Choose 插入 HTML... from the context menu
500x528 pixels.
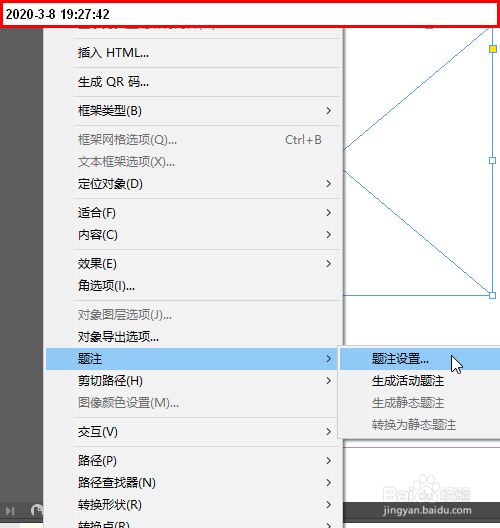tap(193, 53)
